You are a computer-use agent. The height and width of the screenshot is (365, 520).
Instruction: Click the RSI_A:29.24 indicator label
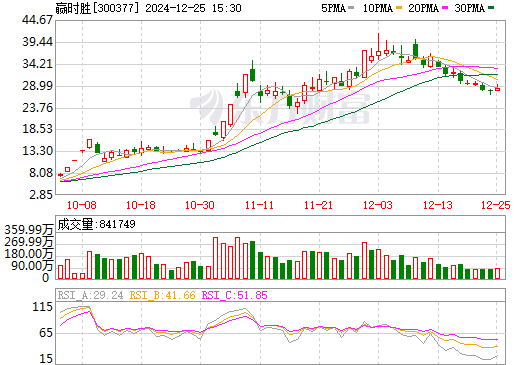pos(90,295)
